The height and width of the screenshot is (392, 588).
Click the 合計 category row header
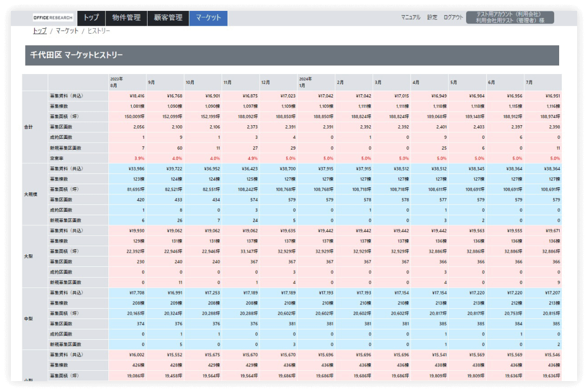tap(29, 127)
